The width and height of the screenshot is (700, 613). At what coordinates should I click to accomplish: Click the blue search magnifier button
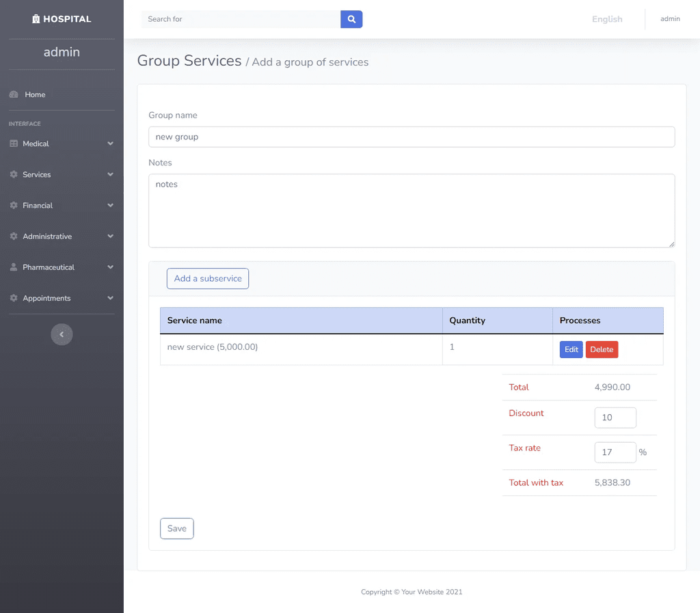[x=351, y=19]
